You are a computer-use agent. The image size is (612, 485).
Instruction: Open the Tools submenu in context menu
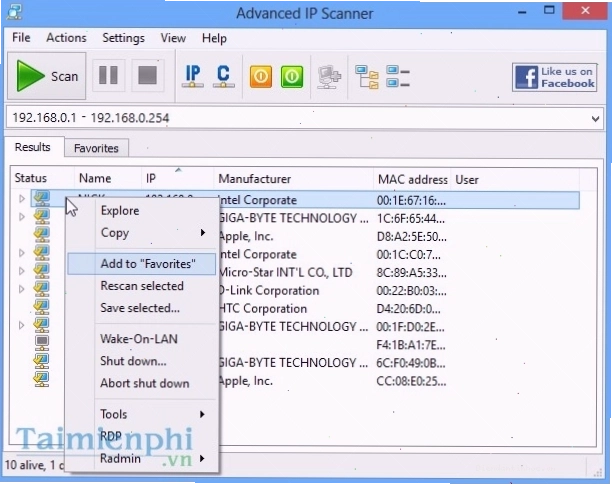pos(141,414)
